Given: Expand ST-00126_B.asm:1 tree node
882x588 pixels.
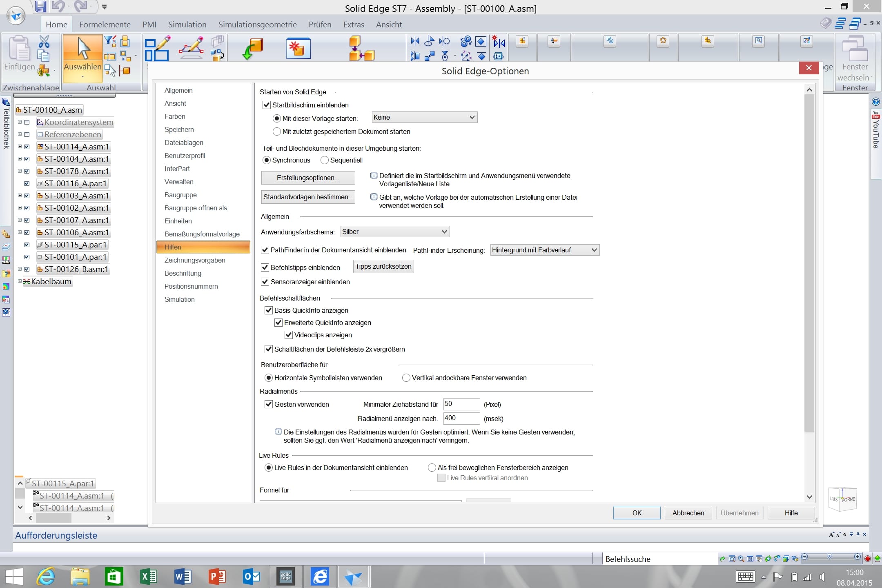Looking at the screenshot, I should coord(20,269).
